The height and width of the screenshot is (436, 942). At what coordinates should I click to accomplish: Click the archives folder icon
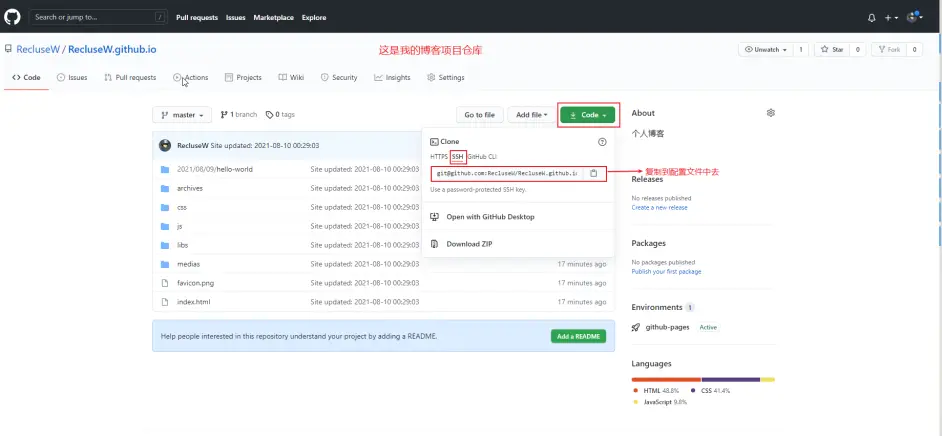click(165, 189)
